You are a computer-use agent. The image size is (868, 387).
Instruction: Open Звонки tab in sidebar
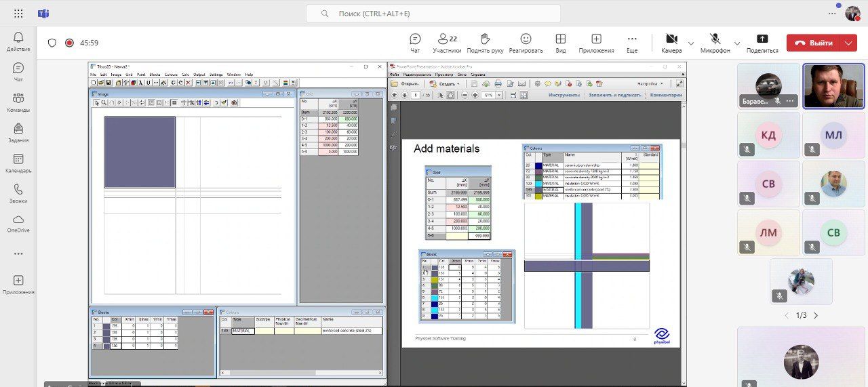(18, 194)
